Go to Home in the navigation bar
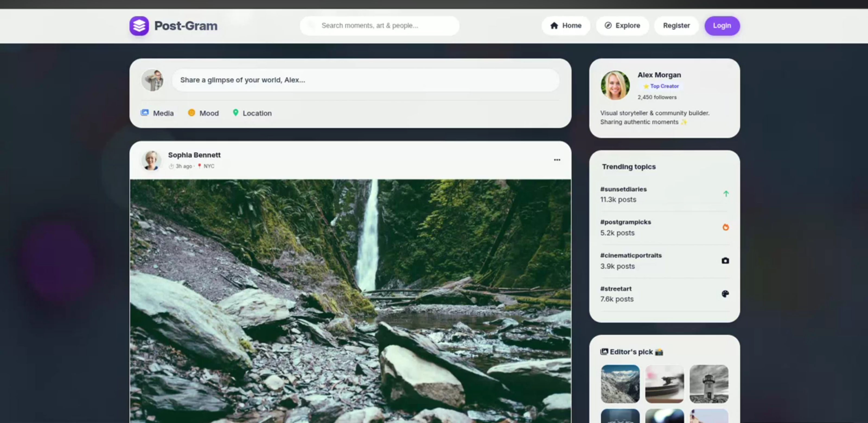The height and width of the screenshot is (423, 868). click(566, 25)
